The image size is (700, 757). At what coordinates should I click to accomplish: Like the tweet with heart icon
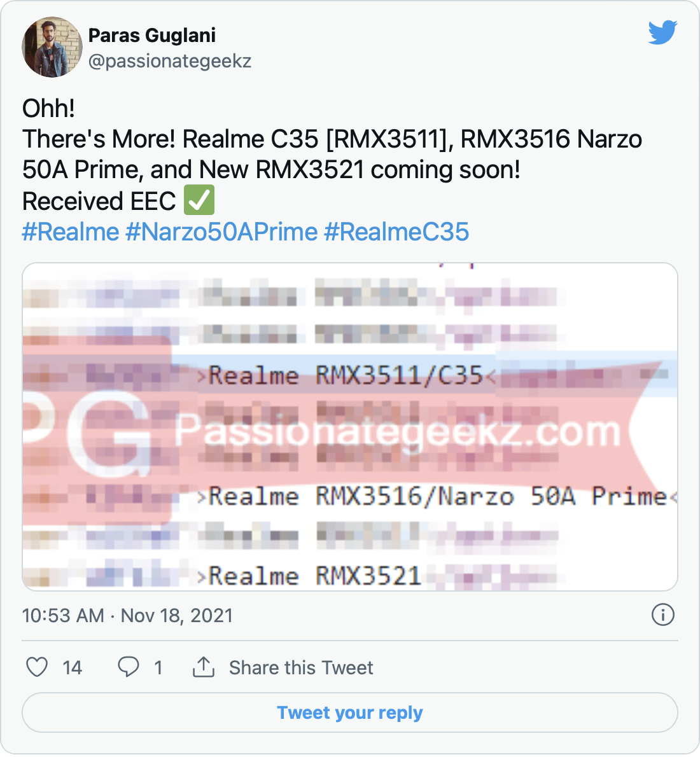point(37,667)
